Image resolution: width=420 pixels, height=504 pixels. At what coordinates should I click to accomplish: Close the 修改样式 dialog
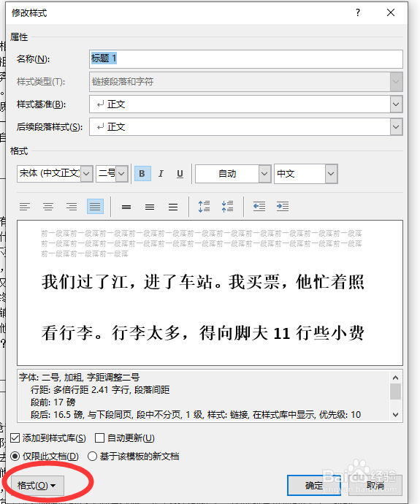point(391,13)
